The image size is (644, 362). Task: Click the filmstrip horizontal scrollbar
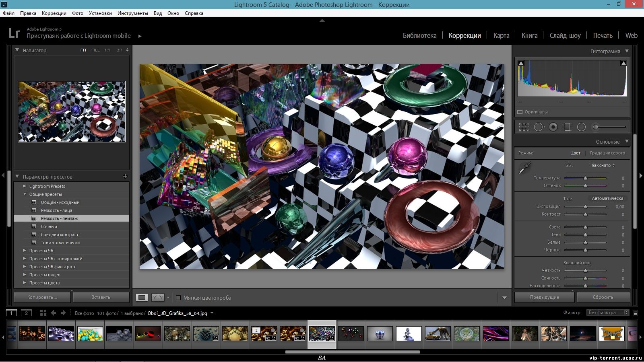[x=353, y=352]
